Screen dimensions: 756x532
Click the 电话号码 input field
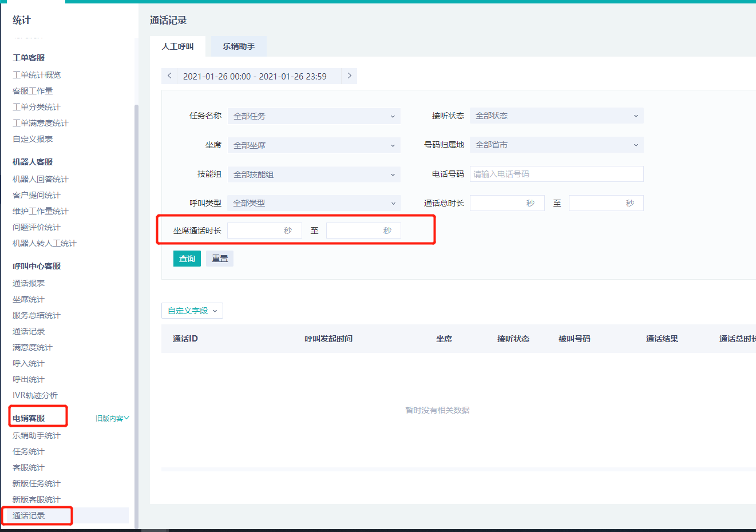click(x=557, y=174)
